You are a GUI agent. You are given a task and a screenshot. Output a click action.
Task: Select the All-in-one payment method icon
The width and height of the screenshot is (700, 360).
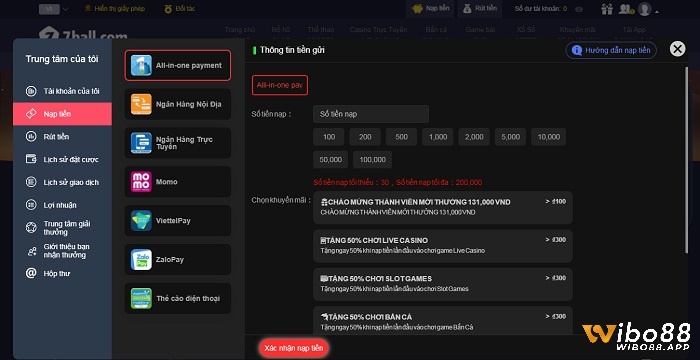pyautogui.click(x=141, y=65)
